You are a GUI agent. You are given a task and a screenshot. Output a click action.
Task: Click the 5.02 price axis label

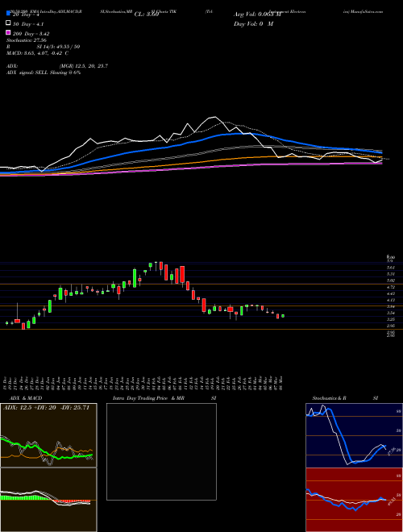click(390, 281)
